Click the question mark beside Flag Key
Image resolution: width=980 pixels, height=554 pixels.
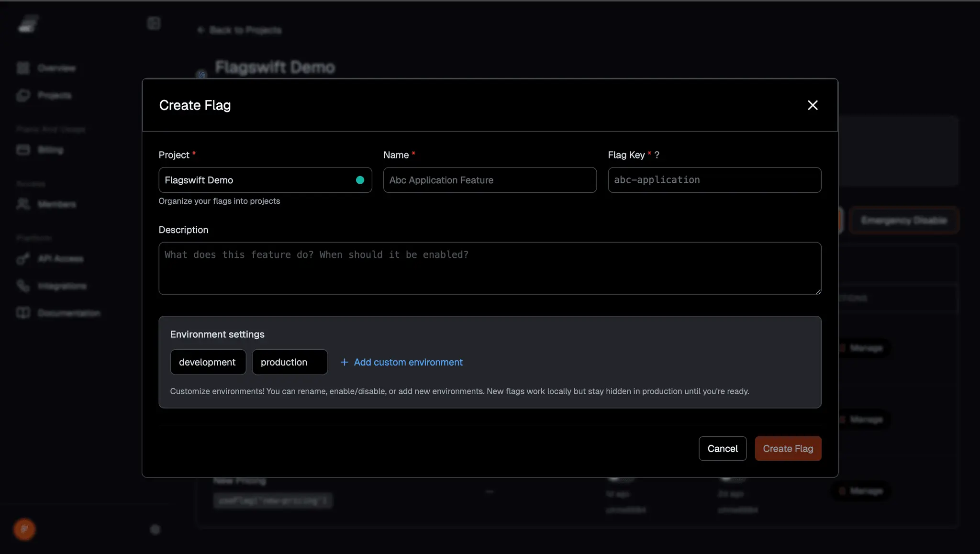[x=657, y=155]
